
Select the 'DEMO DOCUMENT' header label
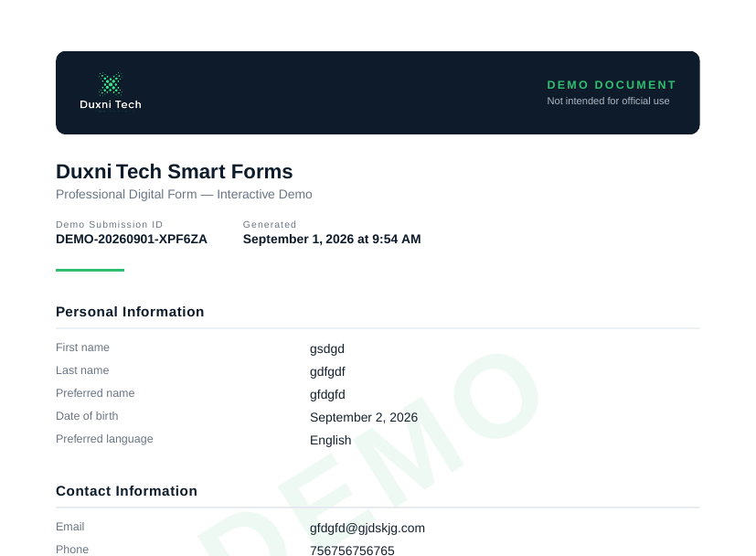point(612,85)
